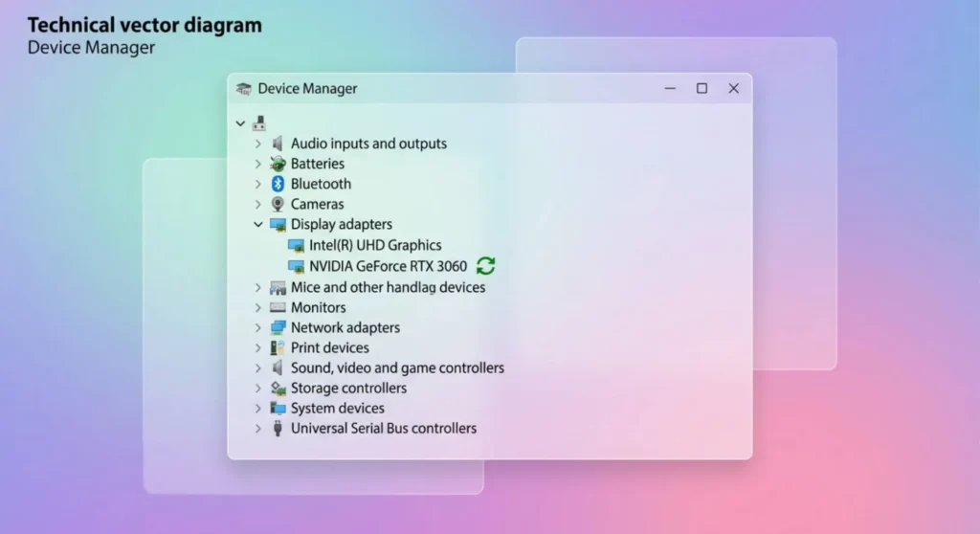Click the Universal Serial Bus plug icon

pos(278,429)
